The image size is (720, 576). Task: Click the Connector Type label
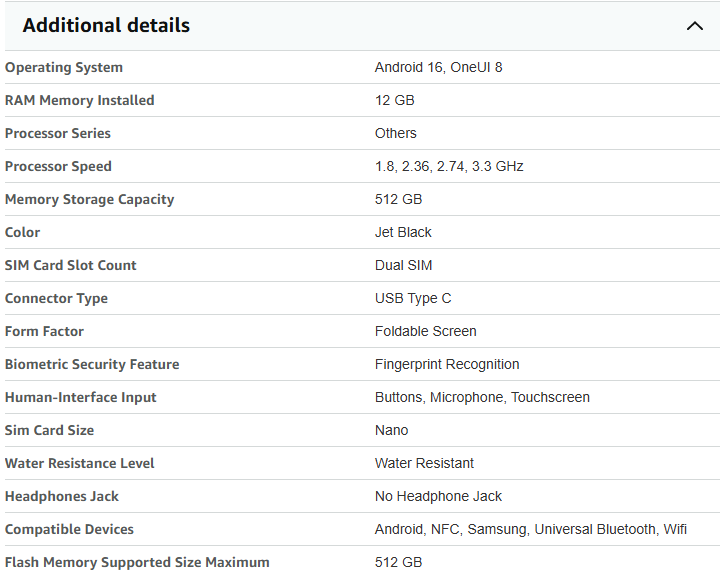(x=56, y=299)
